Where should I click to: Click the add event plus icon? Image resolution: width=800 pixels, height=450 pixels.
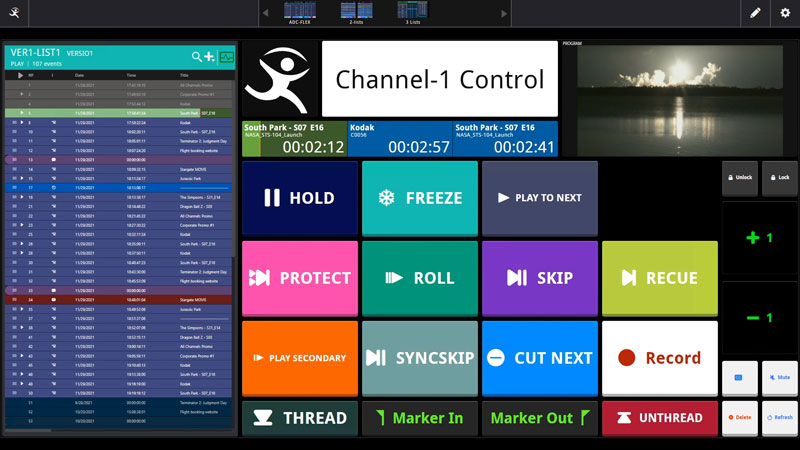(210, 57)
